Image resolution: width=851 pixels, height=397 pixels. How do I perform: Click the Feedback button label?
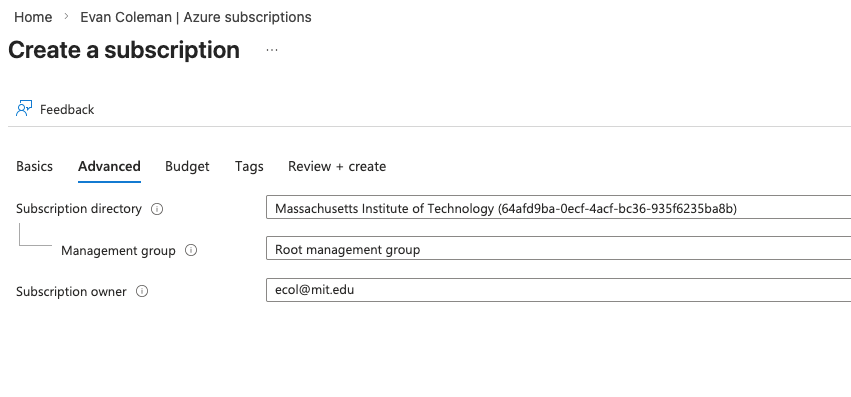pos(67,110)
